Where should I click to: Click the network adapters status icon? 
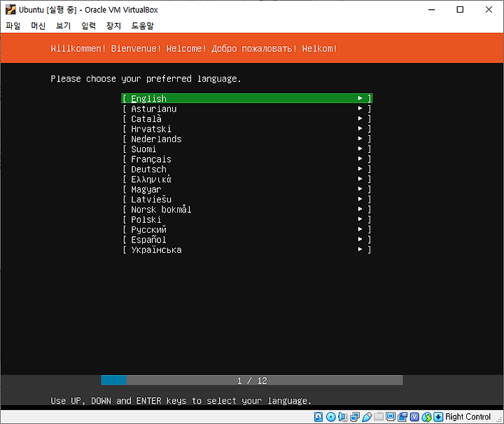click(355, 417)
